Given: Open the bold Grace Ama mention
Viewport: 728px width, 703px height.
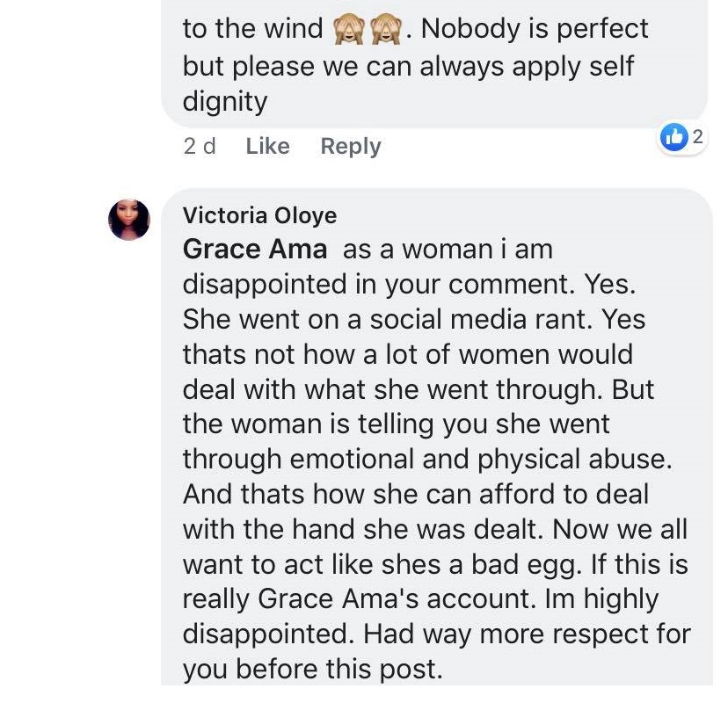Looking at the screenshot, I should (254, 250).
